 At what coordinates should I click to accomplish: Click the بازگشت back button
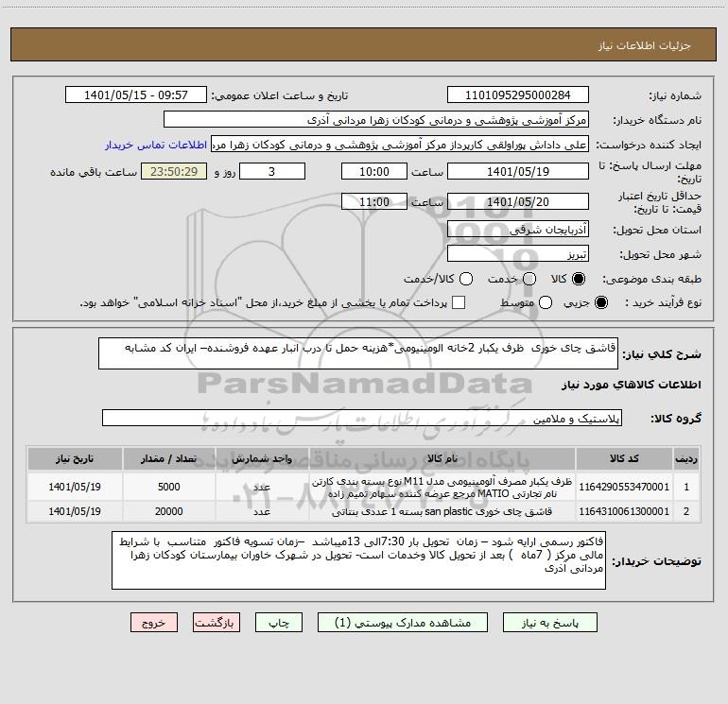(x=217, y=623)
